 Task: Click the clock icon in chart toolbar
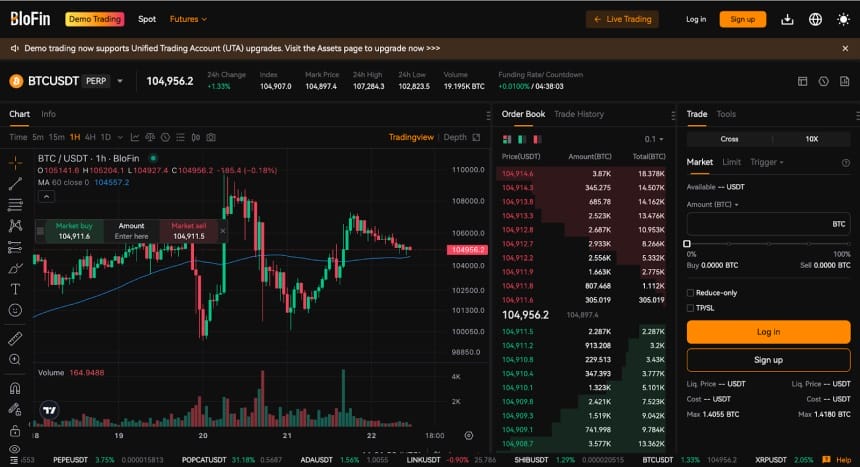pyautogui.click(x=165, y=137)
